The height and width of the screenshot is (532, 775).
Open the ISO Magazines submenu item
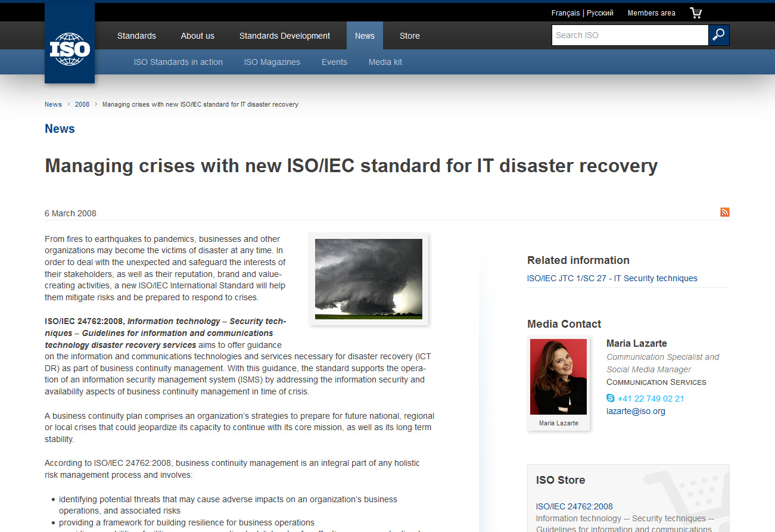click(272, 62)
